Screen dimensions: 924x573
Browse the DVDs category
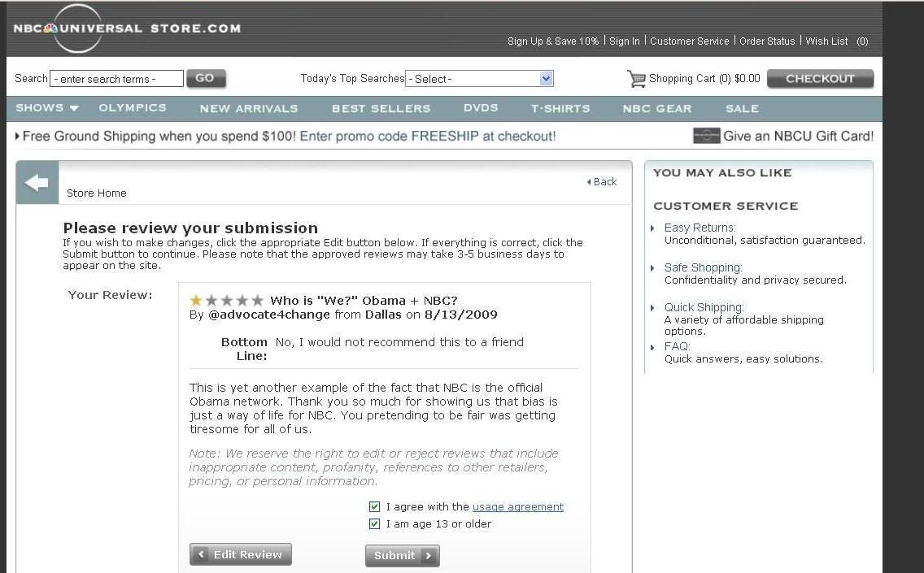[481, 108]
